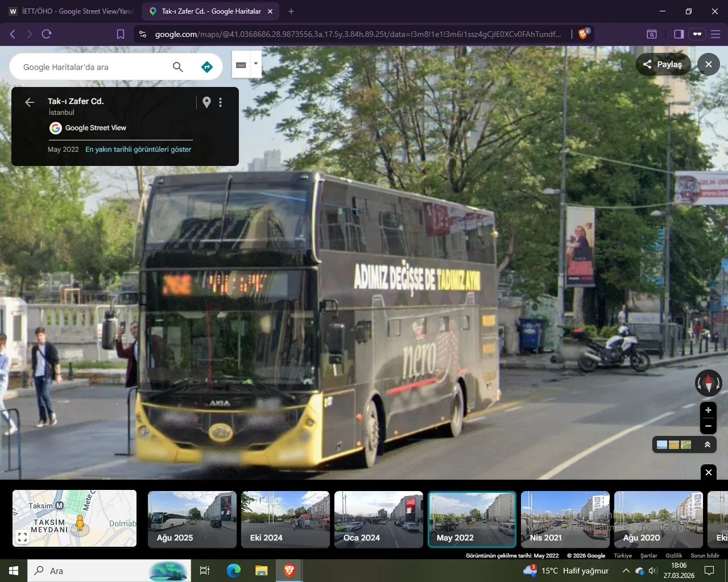Click the location pin icon in info card
The width and height of the screenshot is (728, 582).
click(x=206, y=102)
